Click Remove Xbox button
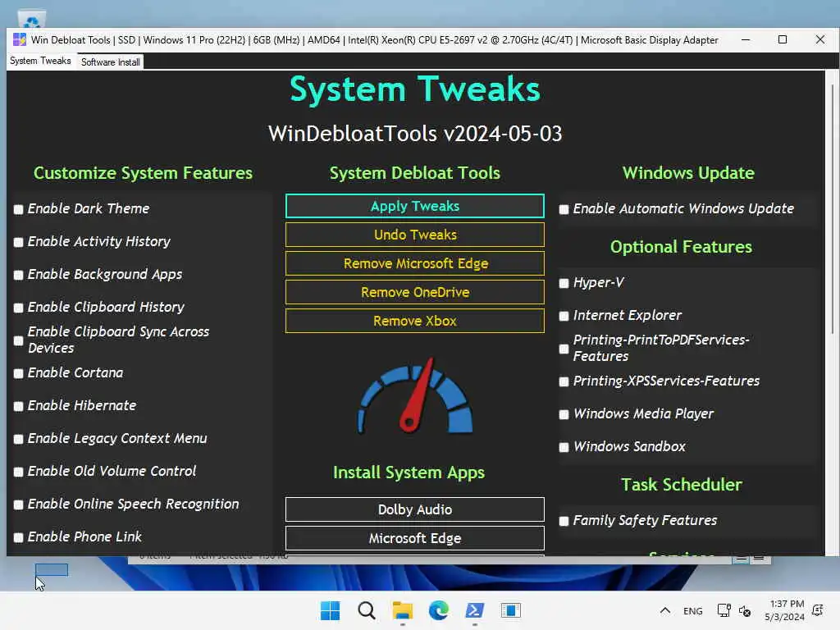Image resolution: width=840 pixels, height=630 pixels. (x=415, y=321)
